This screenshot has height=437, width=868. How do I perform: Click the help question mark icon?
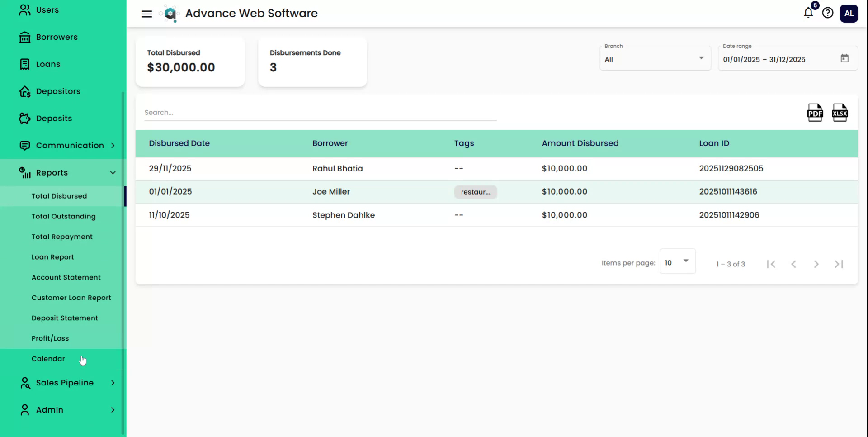click(x=828, y=13)
